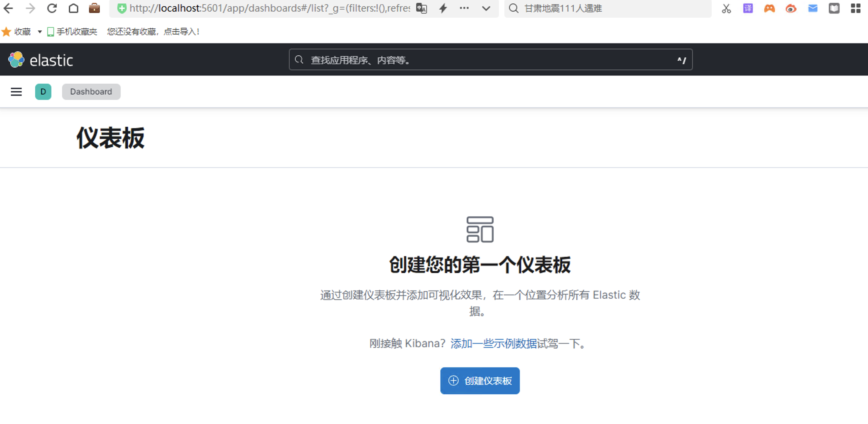Click the browser back arrow
868x424 pixels.
pos(8,8)
